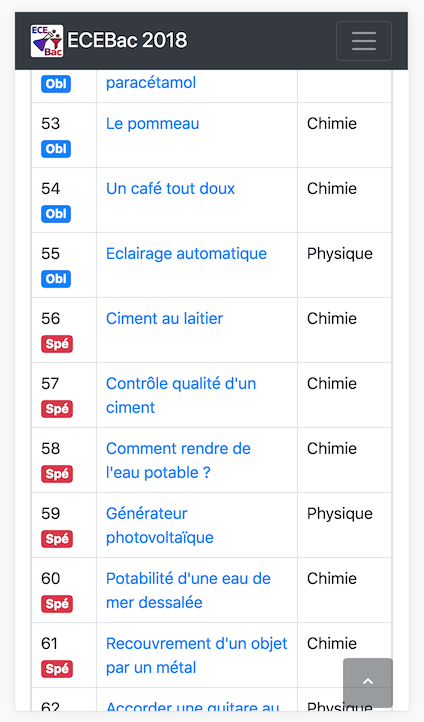Open 'Potabilité d'une eau de mer dessalée'
424x722 pixels.
(x=188, y=590)
